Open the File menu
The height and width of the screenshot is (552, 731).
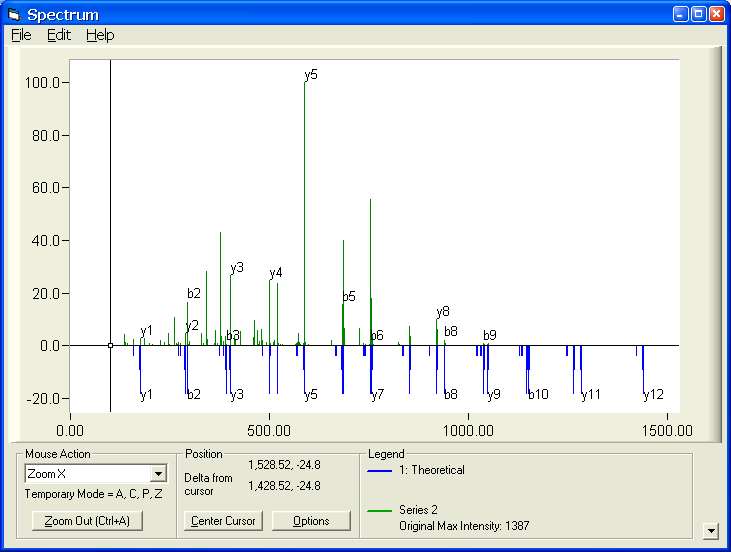coord(21,35)
